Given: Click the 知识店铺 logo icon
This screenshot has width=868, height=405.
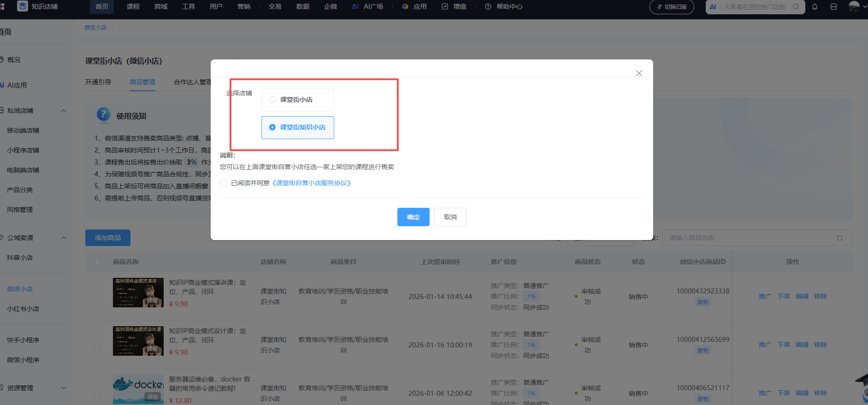Looking at the screenshot, I should coord(22,6).
